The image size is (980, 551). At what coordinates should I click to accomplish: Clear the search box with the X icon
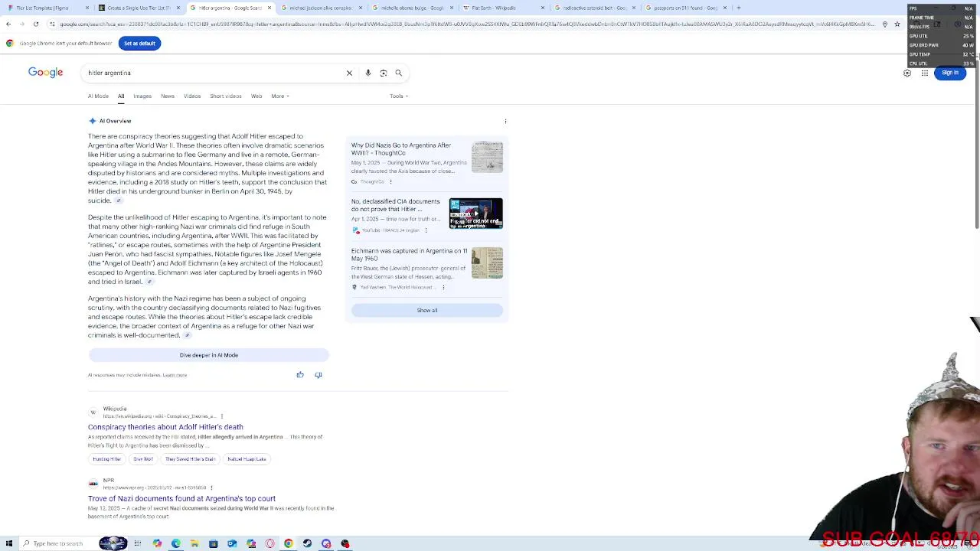tap(349, 73)
